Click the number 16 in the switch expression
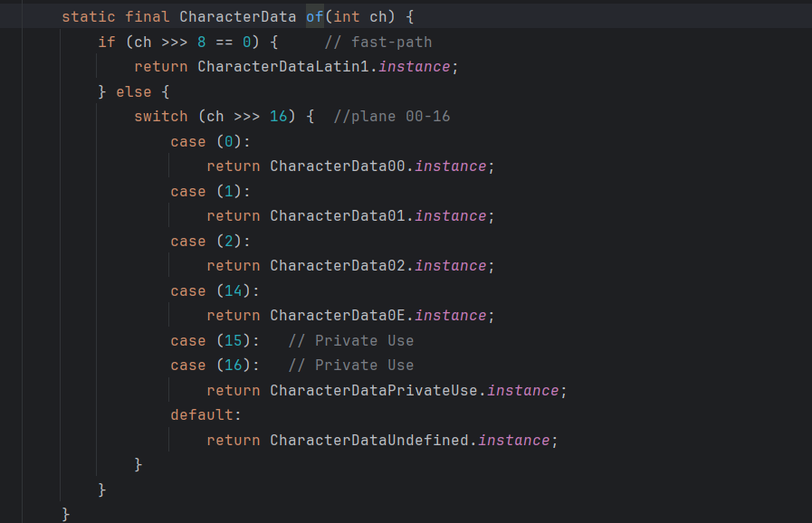This screenshot has height=523, width=812. pos(279,117)
